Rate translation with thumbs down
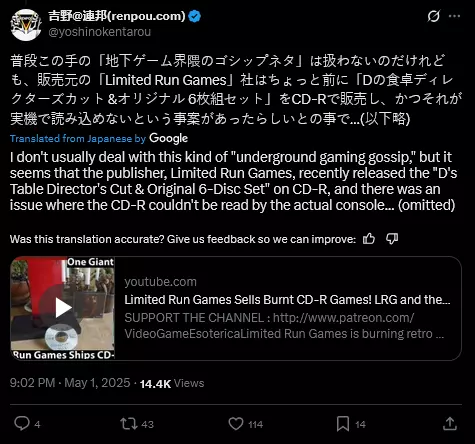This screenshot has width=475, height=444. click(392, 239)
